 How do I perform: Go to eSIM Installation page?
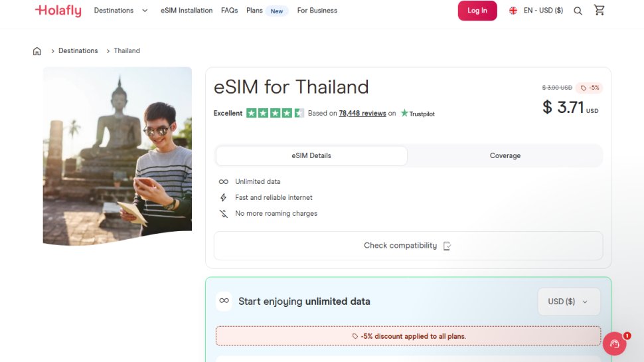click(x=187, y=11)
